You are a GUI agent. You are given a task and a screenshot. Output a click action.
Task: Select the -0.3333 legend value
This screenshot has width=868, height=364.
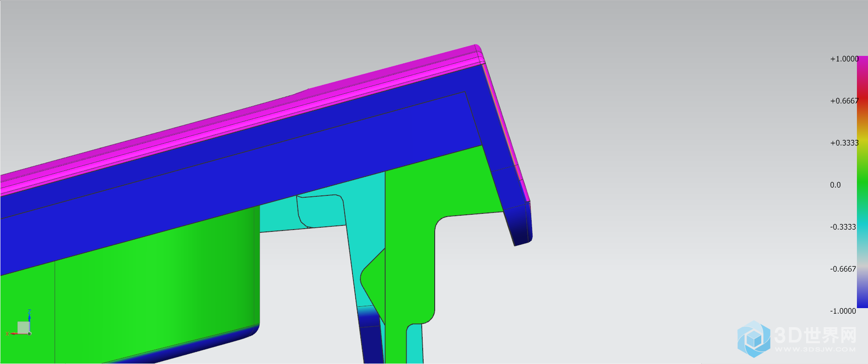click(x=843, y=227)
